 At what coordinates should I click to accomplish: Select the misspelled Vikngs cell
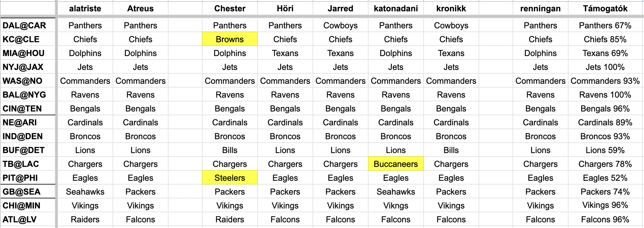tap(396, 206)
